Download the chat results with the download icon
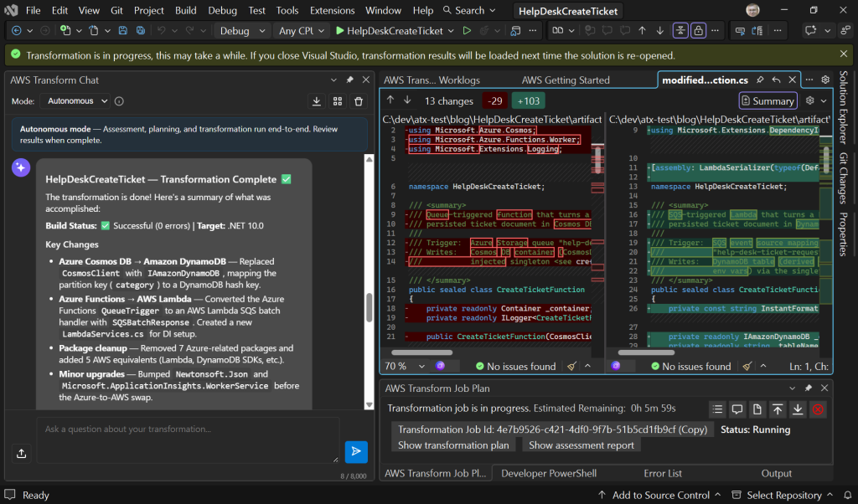858x504 pixels. (316, 101)
